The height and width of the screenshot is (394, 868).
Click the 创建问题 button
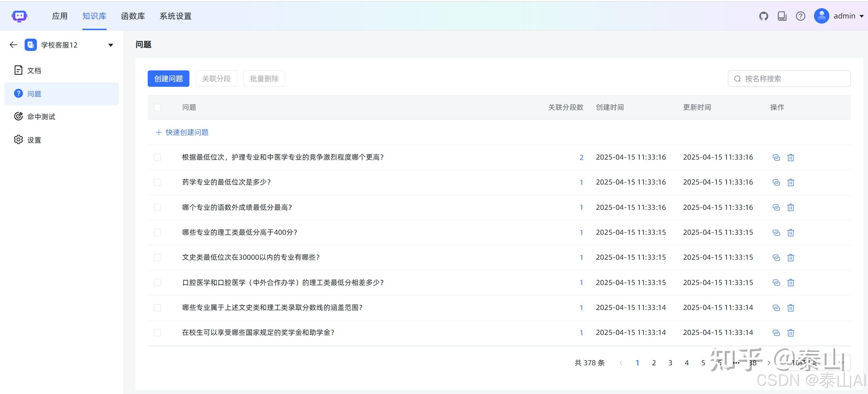[168, 78]
